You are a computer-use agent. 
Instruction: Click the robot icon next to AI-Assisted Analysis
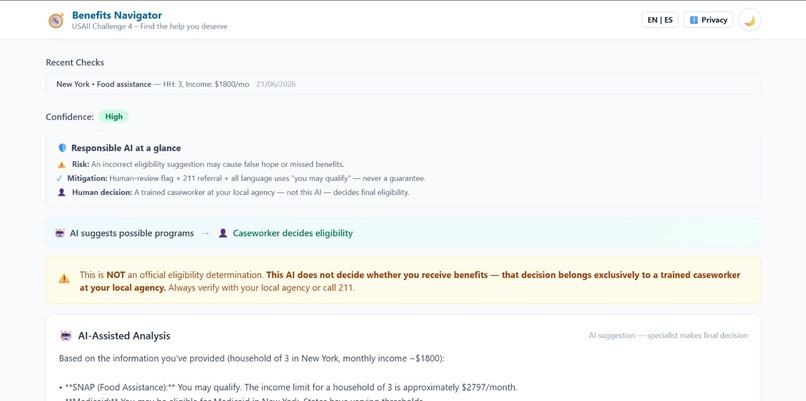click(x=66, y=336)
